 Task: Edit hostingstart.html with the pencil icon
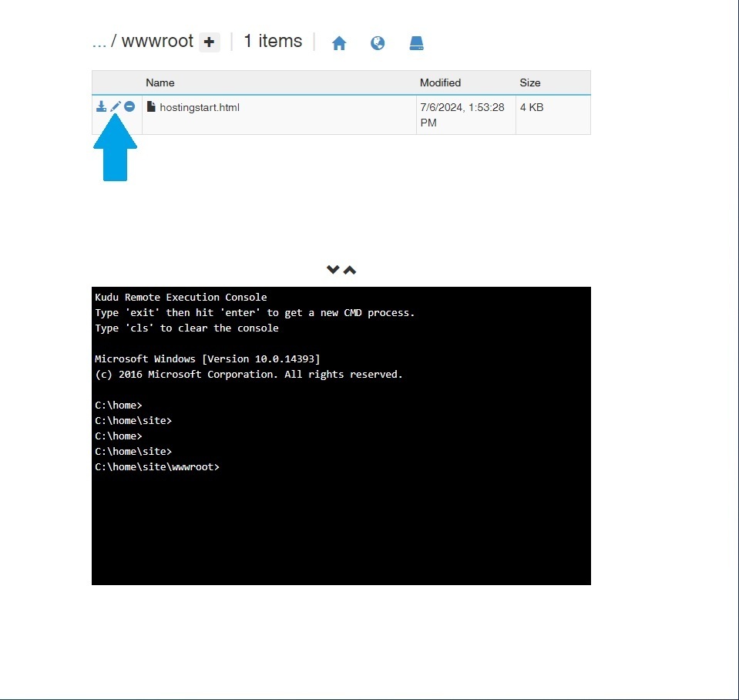pos(115,106)
